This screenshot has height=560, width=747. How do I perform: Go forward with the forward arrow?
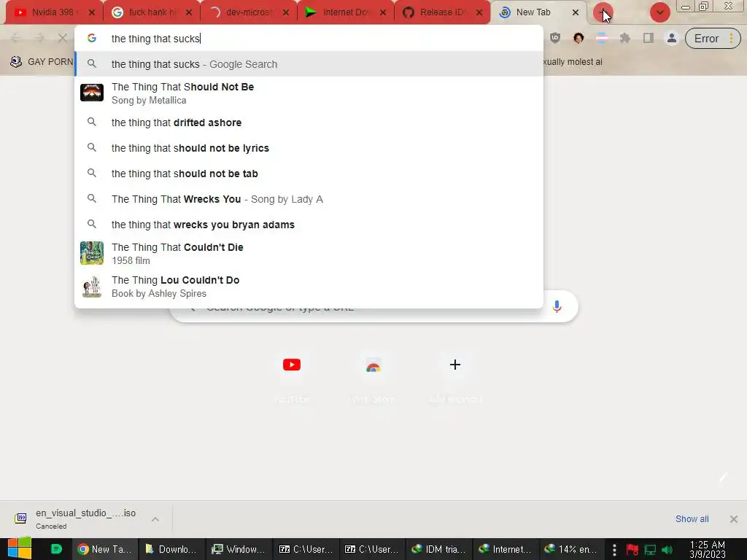click(x=39, y=38)
